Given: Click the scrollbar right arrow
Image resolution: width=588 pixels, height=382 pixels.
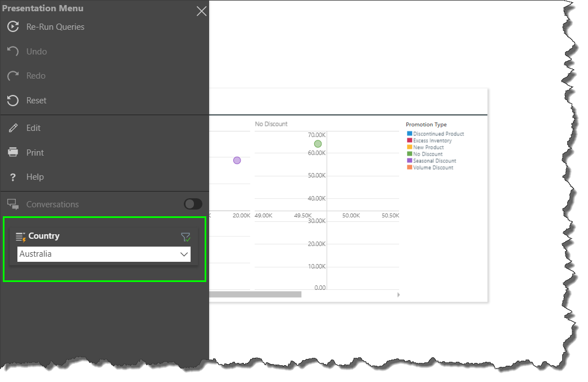Looking at the screenshot, I should (399, 294).
